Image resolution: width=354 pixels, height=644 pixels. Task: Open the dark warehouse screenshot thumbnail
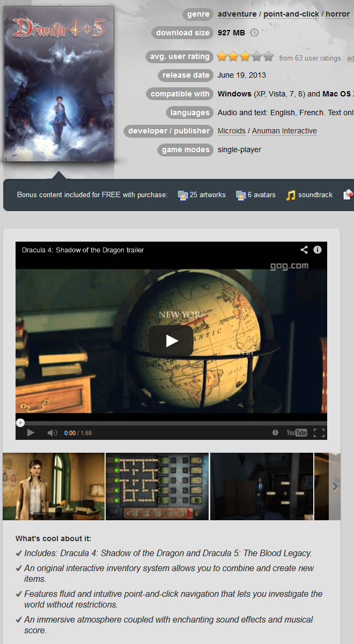[262, 486]
